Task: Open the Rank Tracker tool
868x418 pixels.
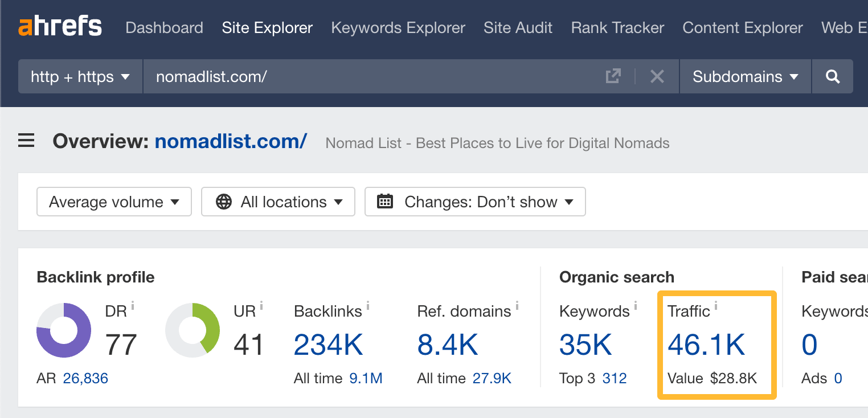Action: pyautogui.click(x=617, y=27)
